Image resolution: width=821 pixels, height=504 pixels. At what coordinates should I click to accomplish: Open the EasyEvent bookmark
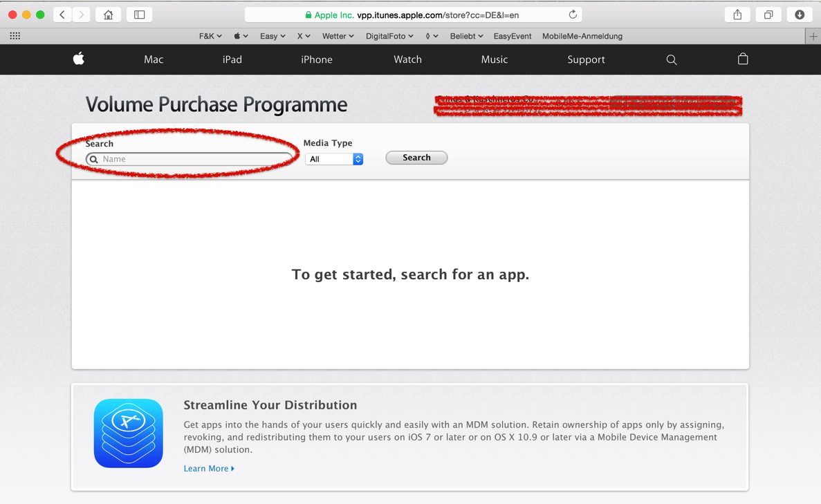click(x=512, y=36)
